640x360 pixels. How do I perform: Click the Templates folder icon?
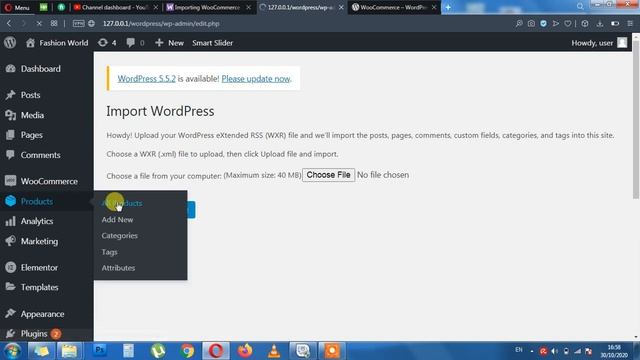[x=10, y=287]
